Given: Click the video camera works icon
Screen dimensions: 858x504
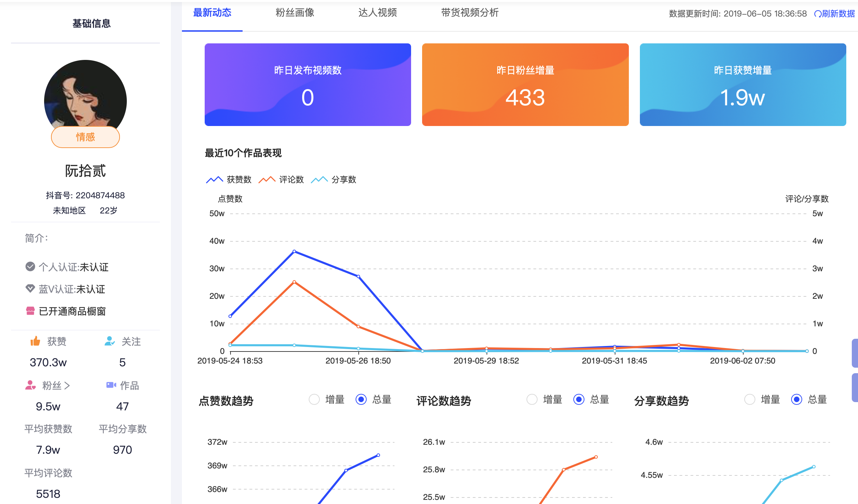Looking at the screenshot, I should coord(111,385).
